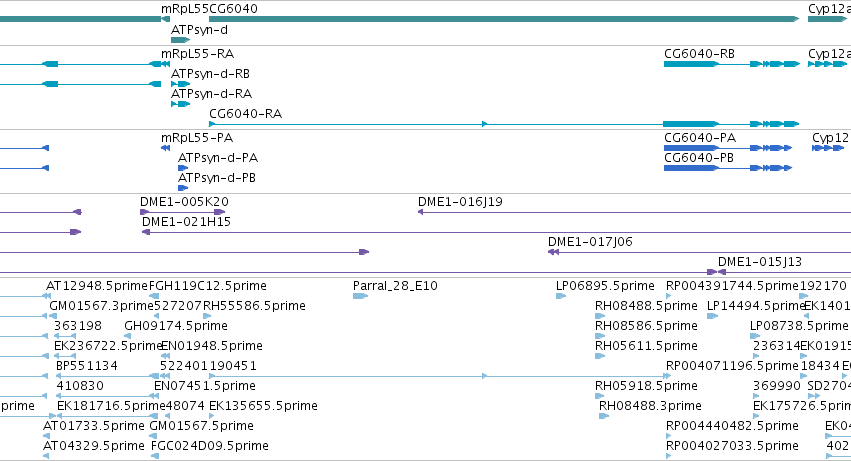Click the mRpL55-PA CDS arrow
Screen dimensions: 851x461
[166, 148]
